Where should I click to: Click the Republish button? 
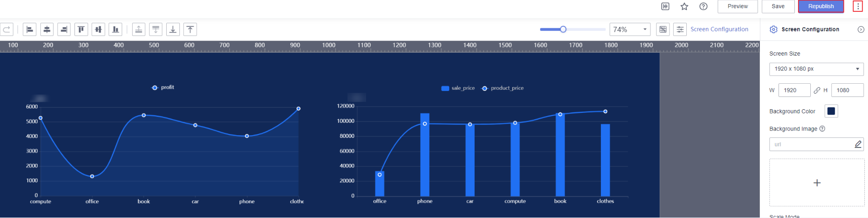coord(821,6)
